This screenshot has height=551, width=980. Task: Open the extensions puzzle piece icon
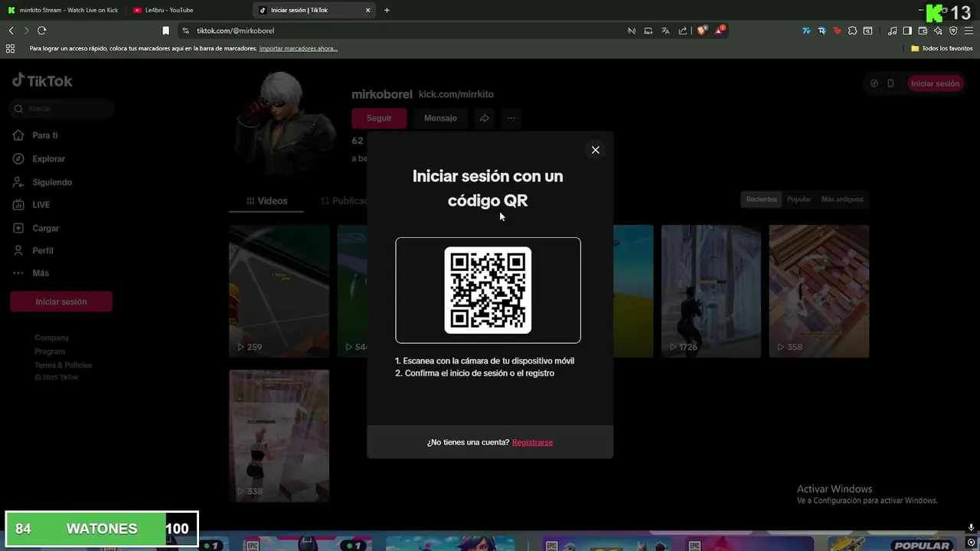click(x=852, y=31)
